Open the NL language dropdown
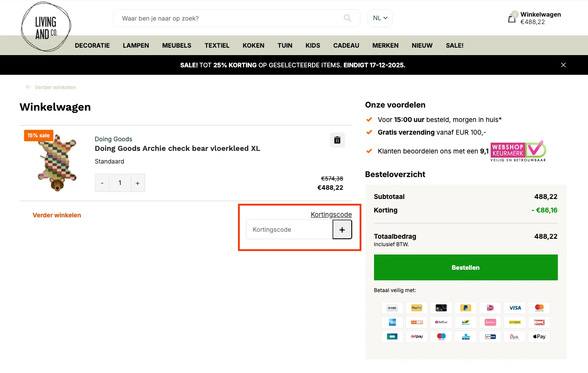Viewport: 588px width, 373px height. [x=380, y=18]
